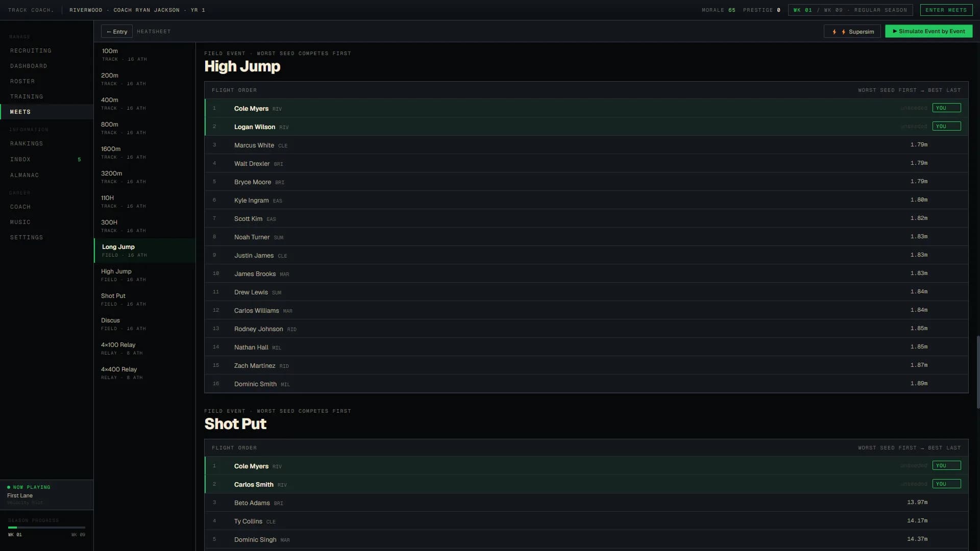Open the Music page
Viewport: 980px width, 551px height.
[46, 222]
